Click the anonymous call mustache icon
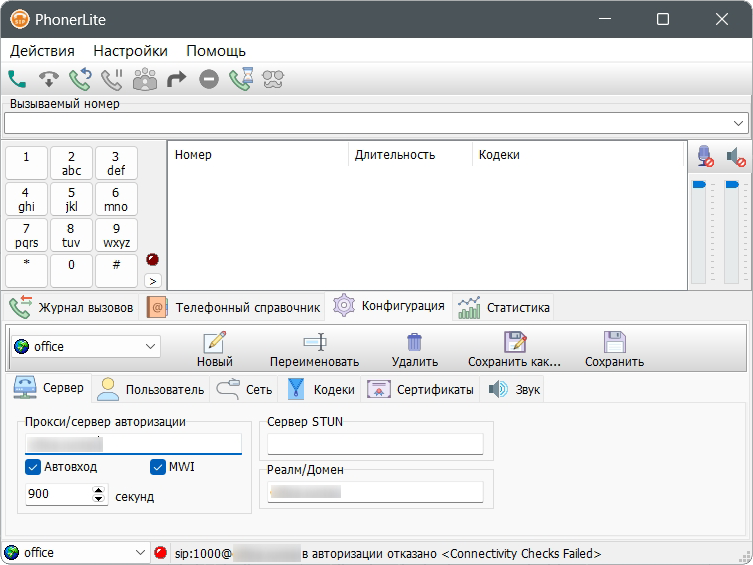 [273, 79]
